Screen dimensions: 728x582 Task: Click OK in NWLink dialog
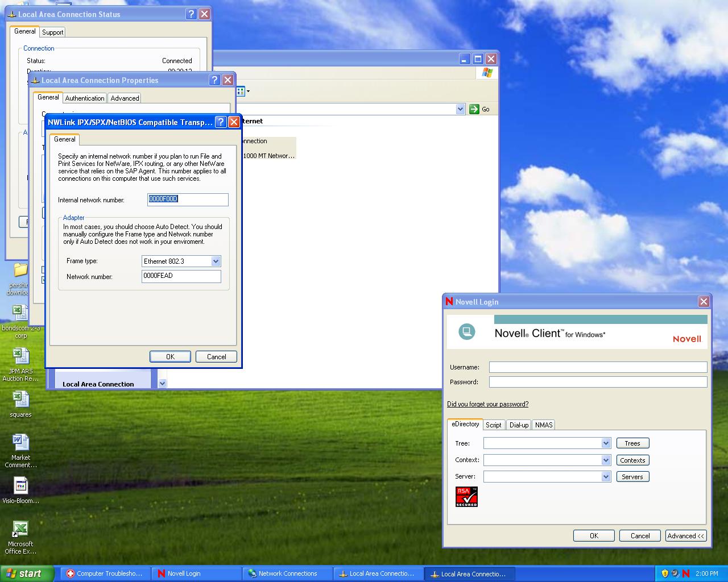click(170, 357)
